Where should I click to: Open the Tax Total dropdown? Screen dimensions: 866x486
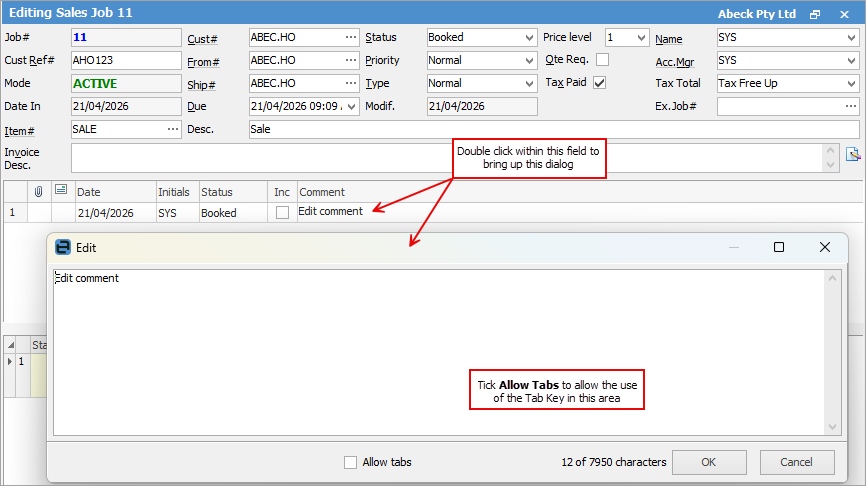pyautogui.click(x=851, y=83)
